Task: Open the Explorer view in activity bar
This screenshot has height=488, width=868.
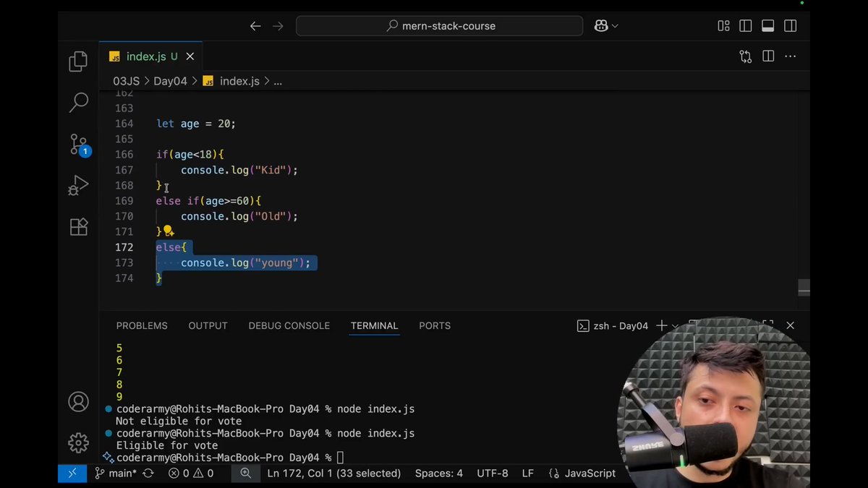Action: pos(78,62)
